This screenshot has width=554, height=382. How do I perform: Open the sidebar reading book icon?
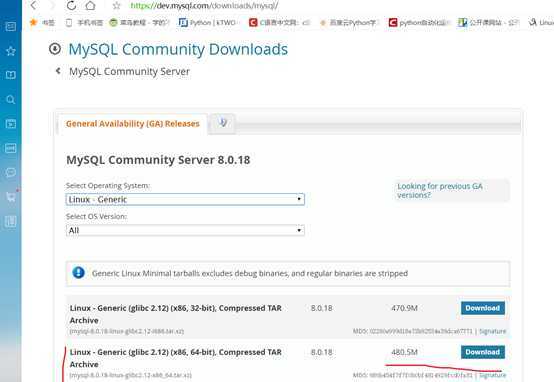(x=11, y=75)
